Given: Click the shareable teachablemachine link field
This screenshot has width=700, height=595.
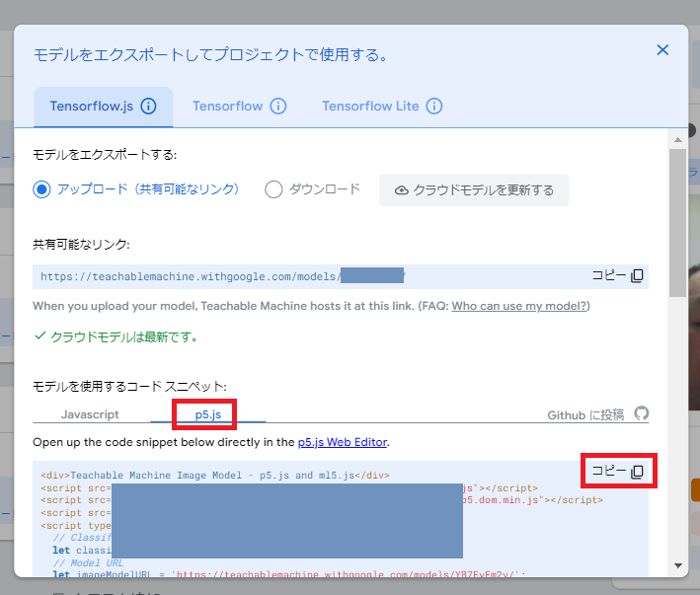Looking at the screenshot, I should (x=341, y=276).
